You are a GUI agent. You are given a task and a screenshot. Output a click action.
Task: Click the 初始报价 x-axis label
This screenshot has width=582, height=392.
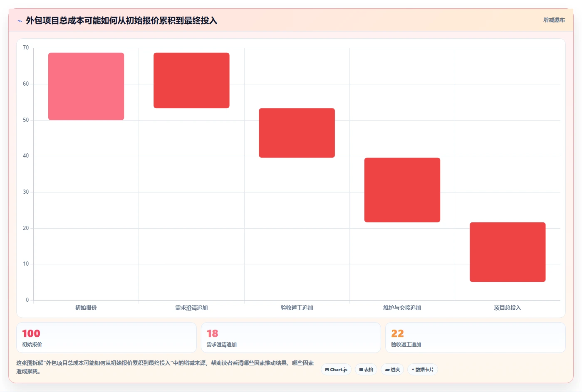point(86,308)
